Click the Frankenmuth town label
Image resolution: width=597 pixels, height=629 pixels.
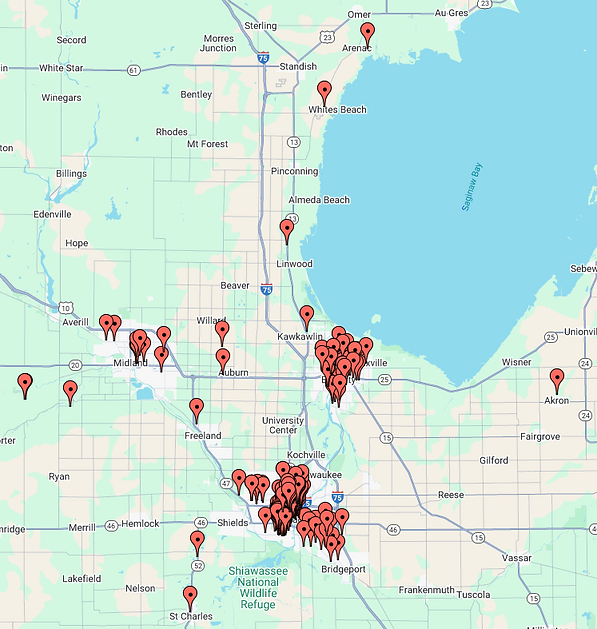tap(426, 590)
